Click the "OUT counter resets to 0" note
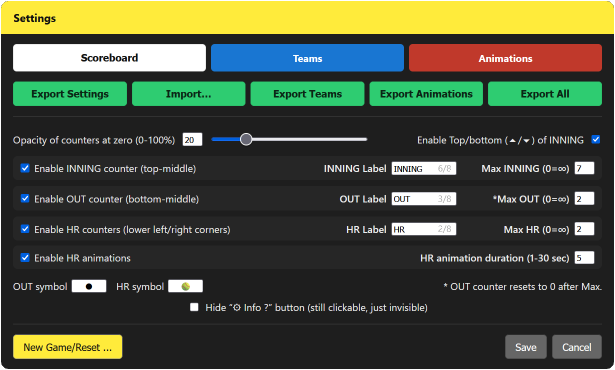 (522, 287)
